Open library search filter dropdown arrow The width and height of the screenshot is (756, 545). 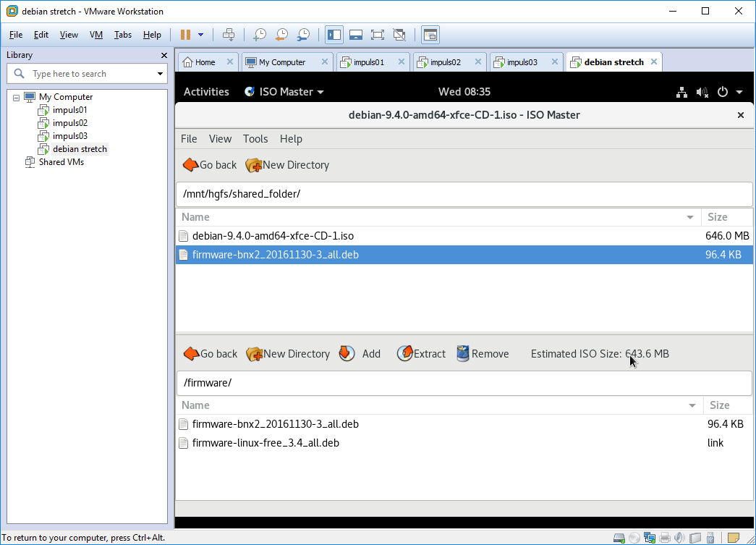[x=160, y=74]
